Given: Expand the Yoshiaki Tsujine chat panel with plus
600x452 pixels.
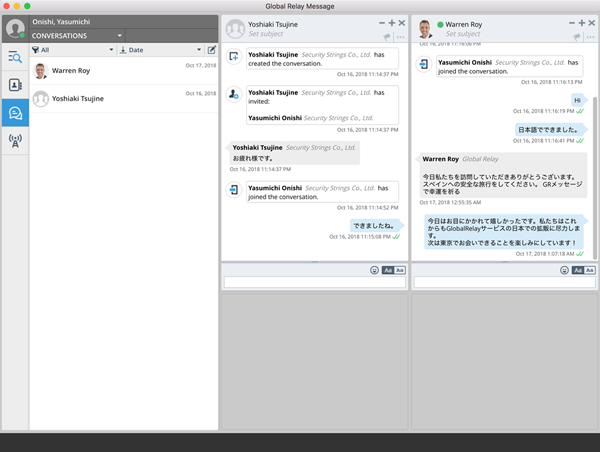Looking at the screenshot, I should click(392, 23).
